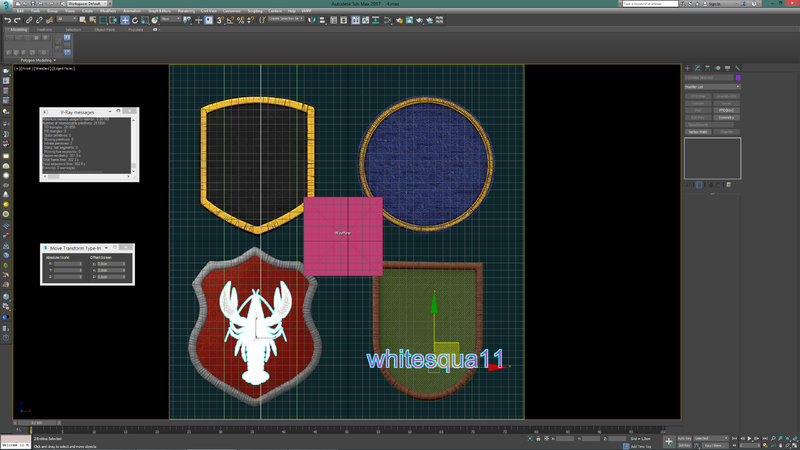Toggle Percent Snap
800x450 pixels.
(240, 20)
